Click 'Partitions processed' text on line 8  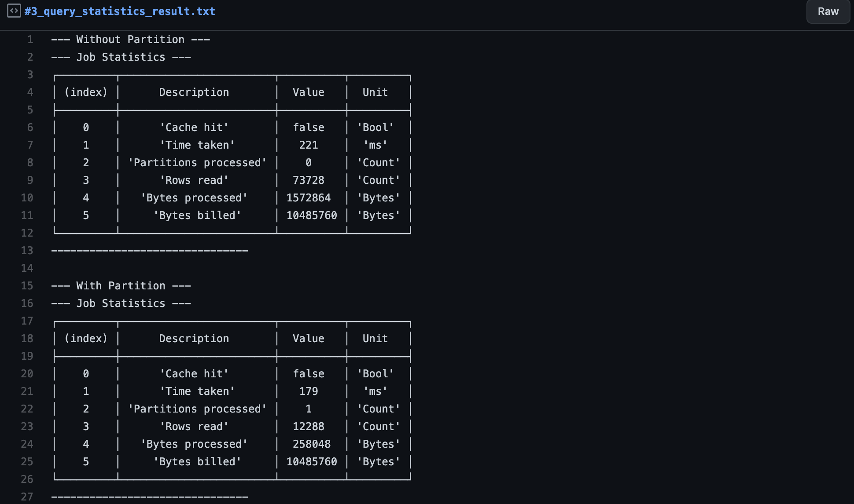[197, 163]
